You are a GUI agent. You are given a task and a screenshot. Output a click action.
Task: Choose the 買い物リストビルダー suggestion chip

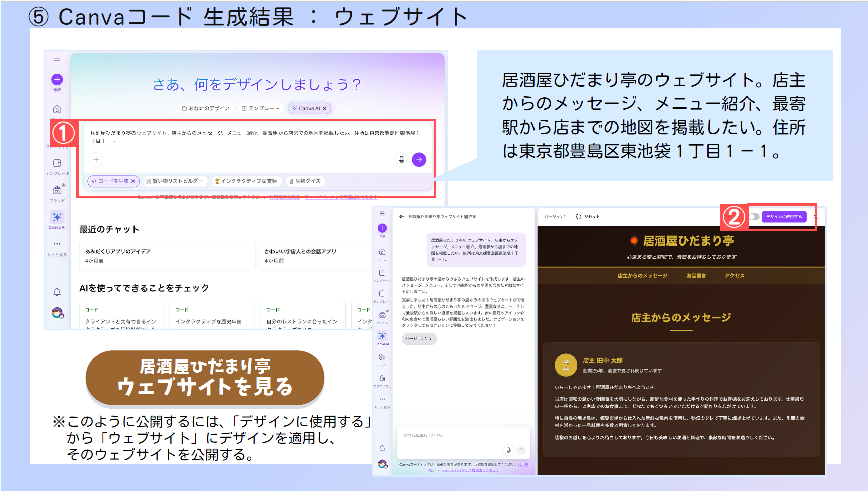click(x=175, y=181)
